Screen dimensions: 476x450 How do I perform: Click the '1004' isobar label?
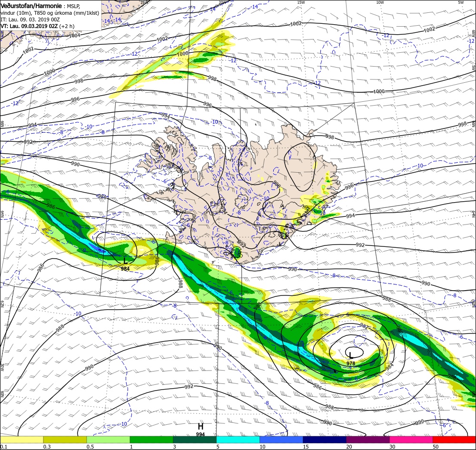pos(74,36)
